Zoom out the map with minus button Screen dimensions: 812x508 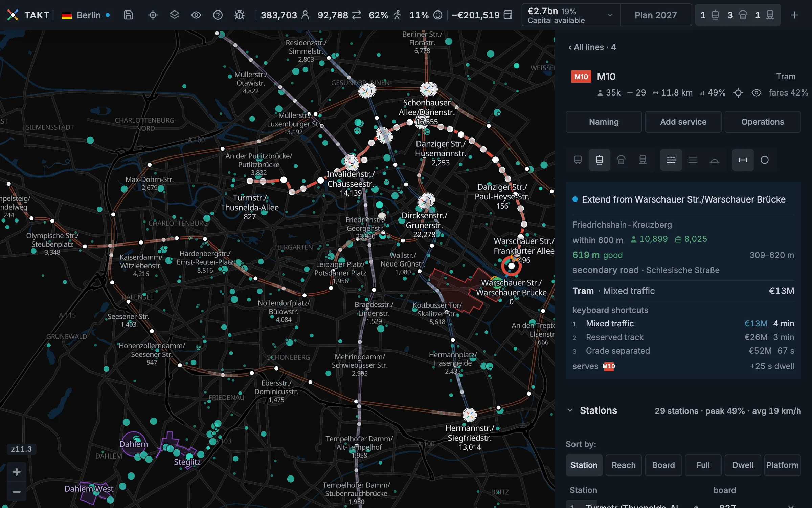[17, 492]
